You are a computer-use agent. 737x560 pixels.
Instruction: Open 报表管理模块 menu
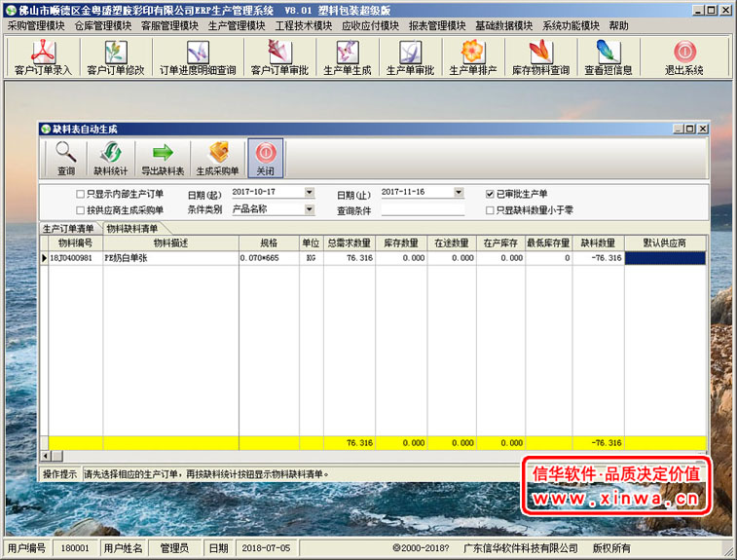(437, 26)
